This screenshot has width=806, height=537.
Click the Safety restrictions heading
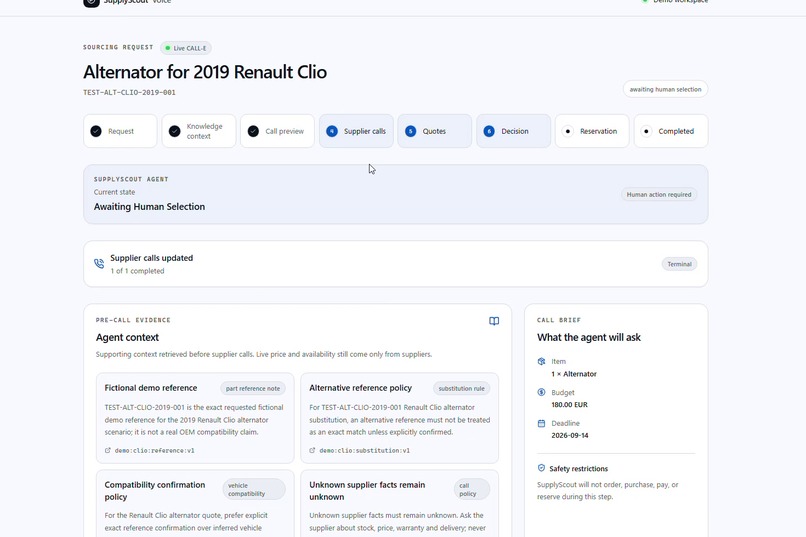(x=578, y=469)
